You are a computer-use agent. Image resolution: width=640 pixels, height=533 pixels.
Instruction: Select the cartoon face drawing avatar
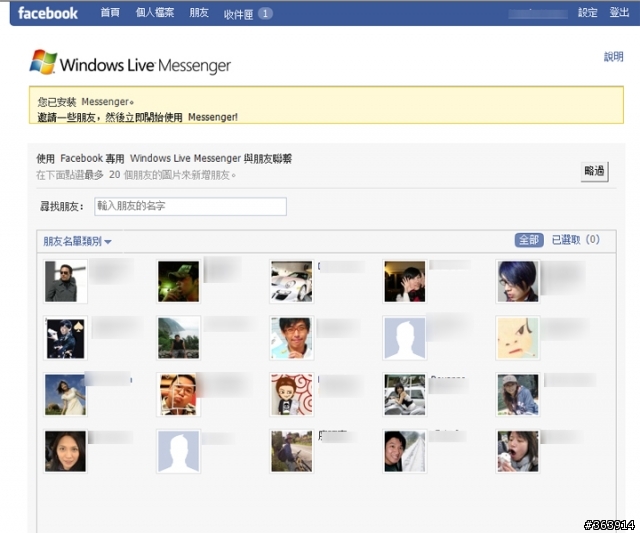coord(518,338)
